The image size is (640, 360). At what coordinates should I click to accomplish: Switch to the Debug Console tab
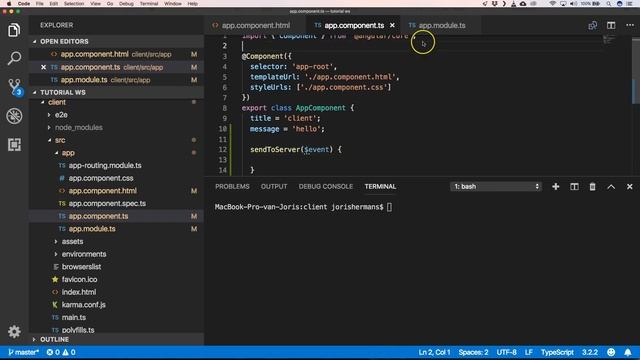pos(326,187)
